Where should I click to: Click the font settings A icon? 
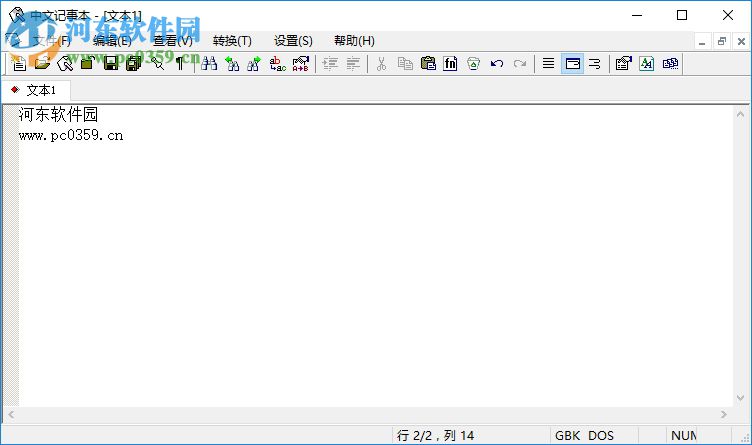tap(646, 63)
